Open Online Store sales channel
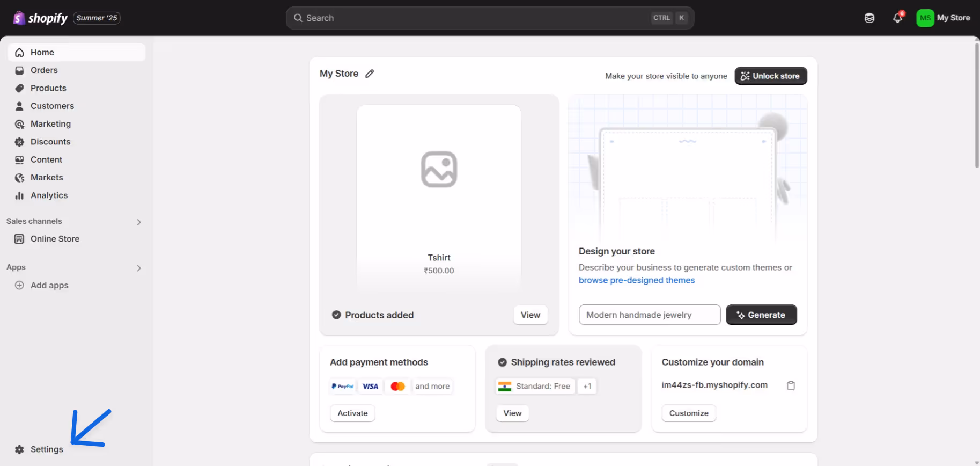Image resolution: width=980 pixels, height=466 pixels. click(77, 239)
